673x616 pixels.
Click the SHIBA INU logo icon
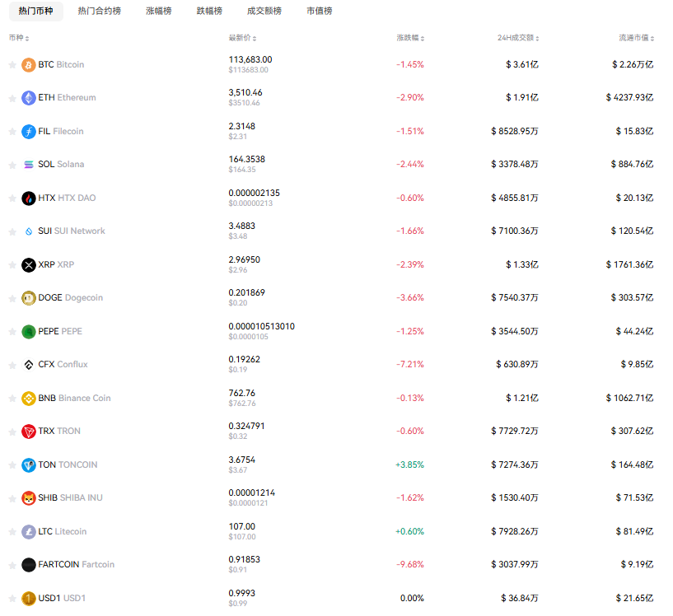pos(29,498)
